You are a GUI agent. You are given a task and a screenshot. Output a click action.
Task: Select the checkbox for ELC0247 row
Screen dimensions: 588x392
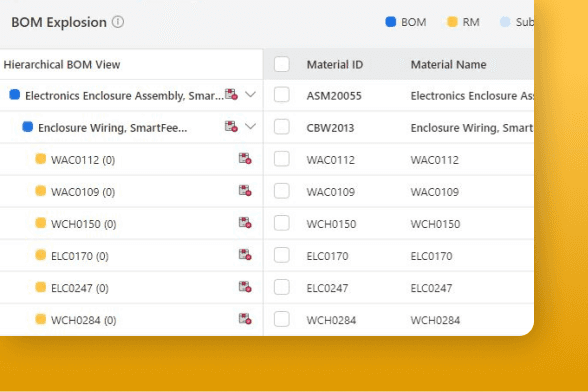point(282,287)
